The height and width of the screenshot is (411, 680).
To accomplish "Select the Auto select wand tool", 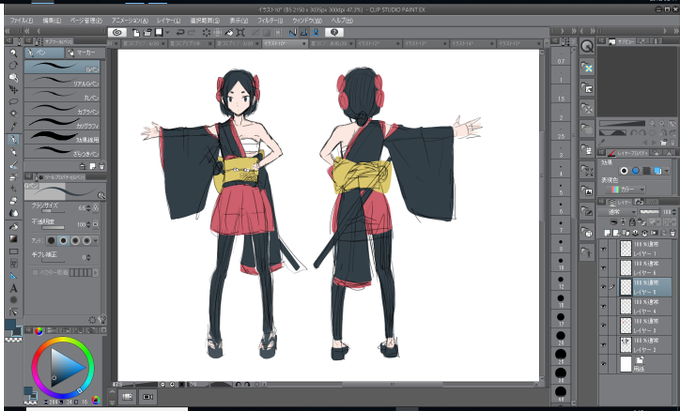I will (x=13, y=114).
